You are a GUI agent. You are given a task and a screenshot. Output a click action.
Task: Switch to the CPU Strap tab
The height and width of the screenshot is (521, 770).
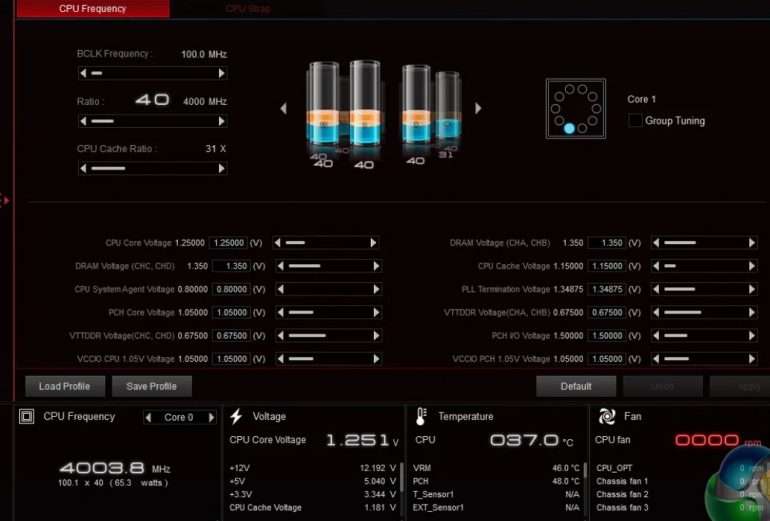pyautogui.click(x=248, y=9)
